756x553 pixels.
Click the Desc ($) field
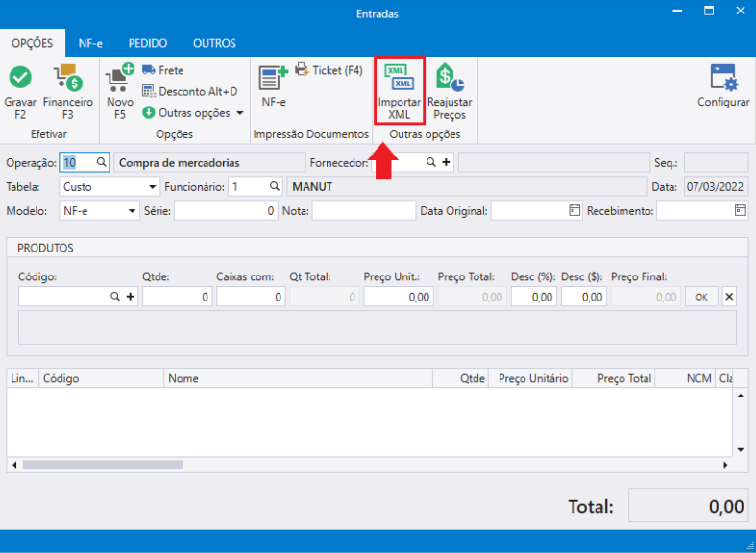pos(584,297)
